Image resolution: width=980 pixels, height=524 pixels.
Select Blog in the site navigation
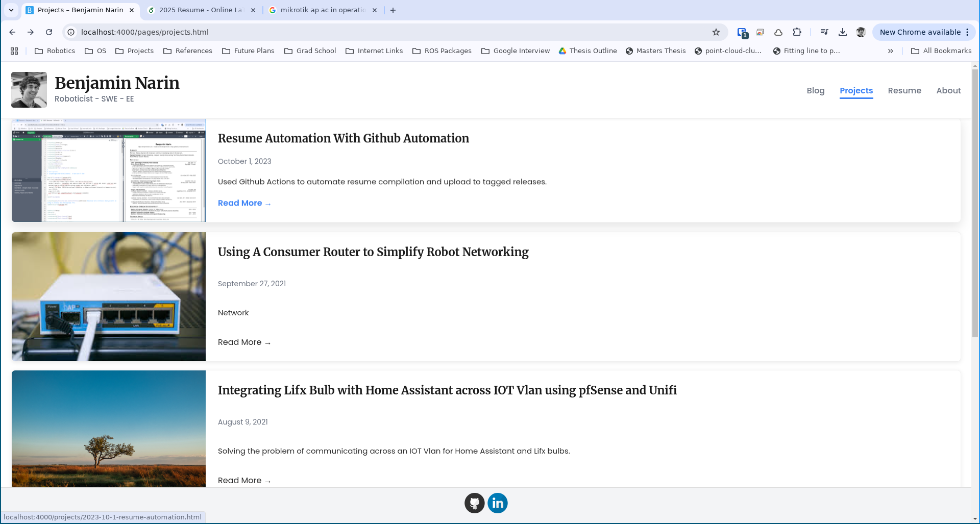tap(816, 90)
